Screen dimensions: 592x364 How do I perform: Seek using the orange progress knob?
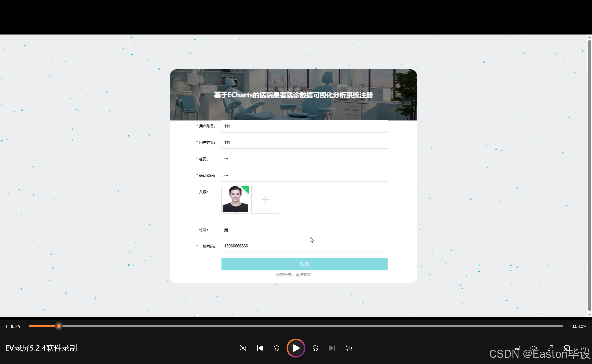click(59, 326)
